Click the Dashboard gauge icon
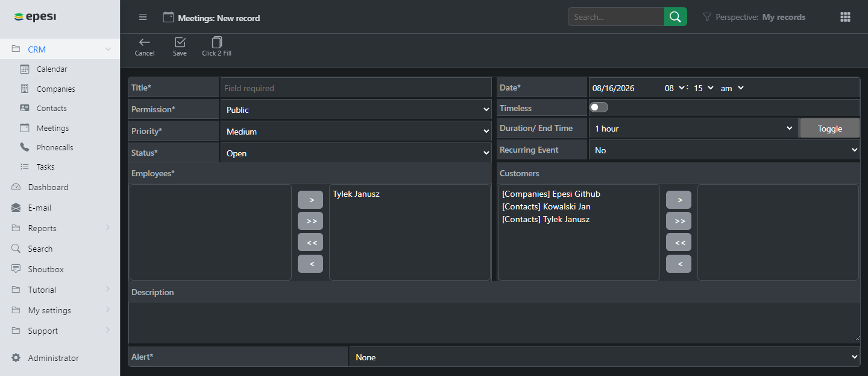The width and height of the screenshot is (868, 376). 16,187
